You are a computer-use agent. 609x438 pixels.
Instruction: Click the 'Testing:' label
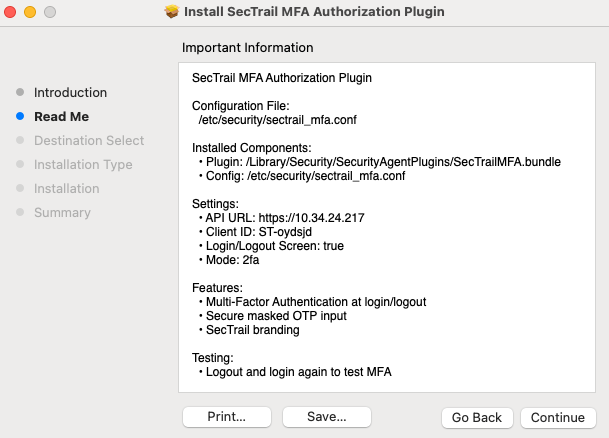tap(213, 357)
